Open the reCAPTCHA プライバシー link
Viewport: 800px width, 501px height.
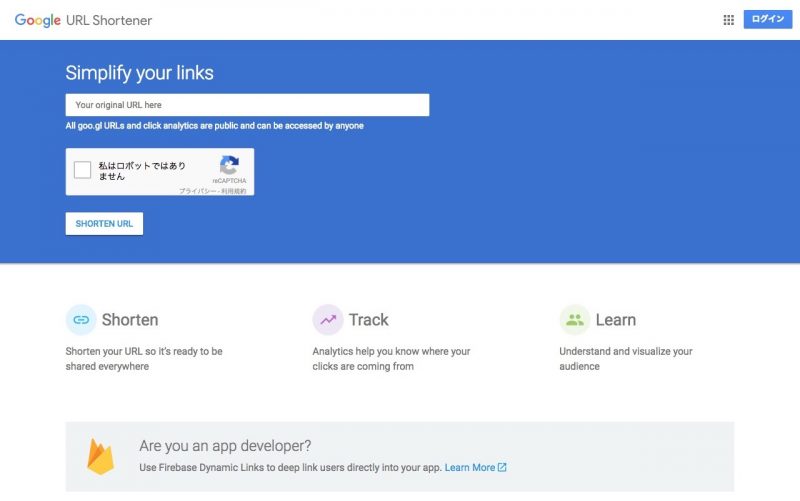click(197, 190)
